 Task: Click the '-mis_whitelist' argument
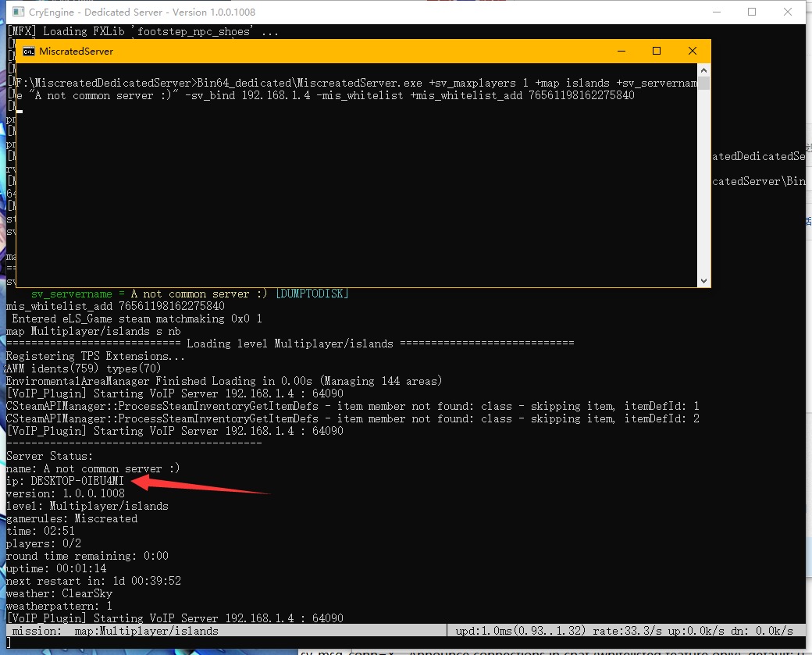click(360, 95)
